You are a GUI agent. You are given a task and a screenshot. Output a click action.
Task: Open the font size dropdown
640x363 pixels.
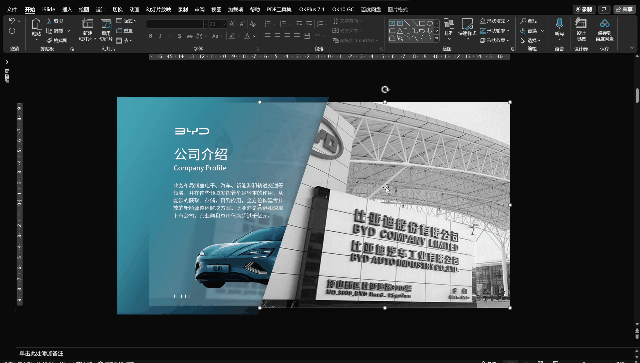pyautogui.click(x=224, y=24)
